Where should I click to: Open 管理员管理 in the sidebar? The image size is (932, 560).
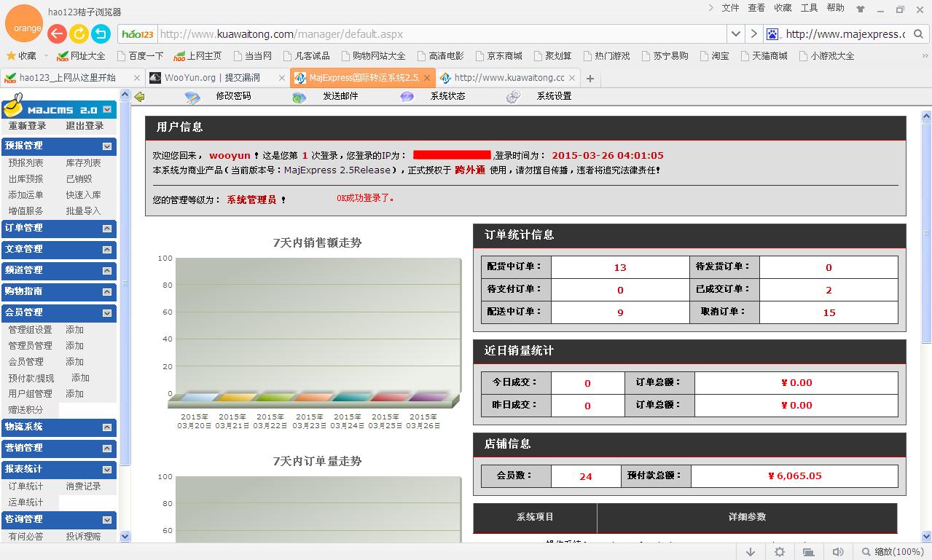(30, 346)
